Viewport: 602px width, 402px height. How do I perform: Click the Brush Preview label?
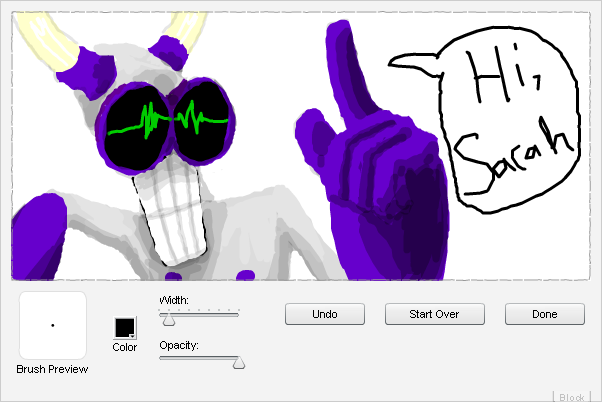52,369
